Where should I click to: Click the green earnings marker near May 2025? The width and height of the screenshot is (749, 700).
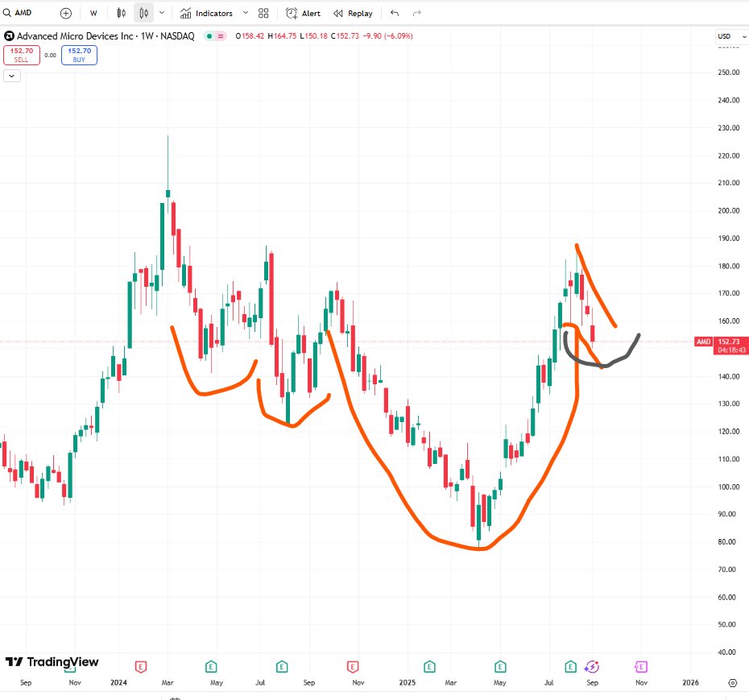[x=500, y=666]
